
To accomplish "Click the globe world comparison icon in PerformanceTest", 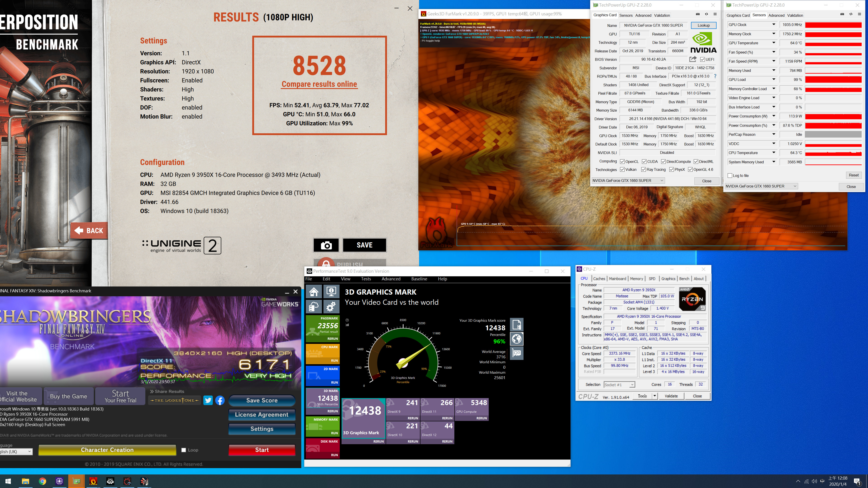I will coord(517,339).
